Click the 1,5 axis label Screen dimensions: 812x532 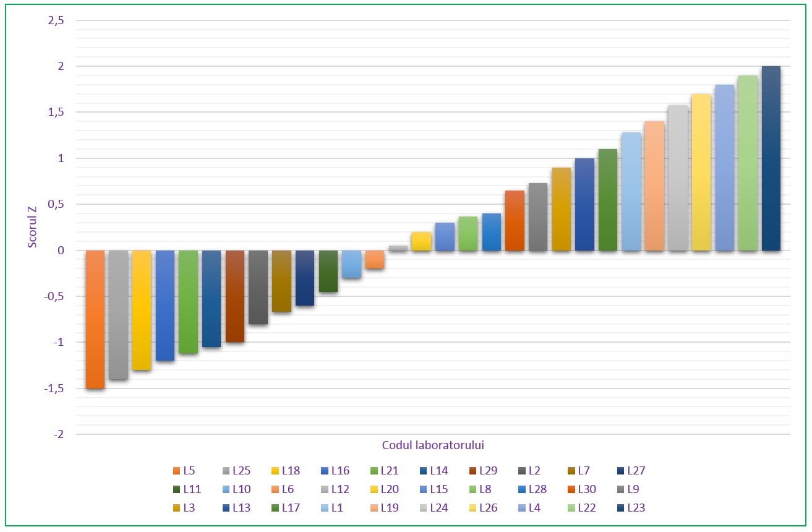(56, 113)
